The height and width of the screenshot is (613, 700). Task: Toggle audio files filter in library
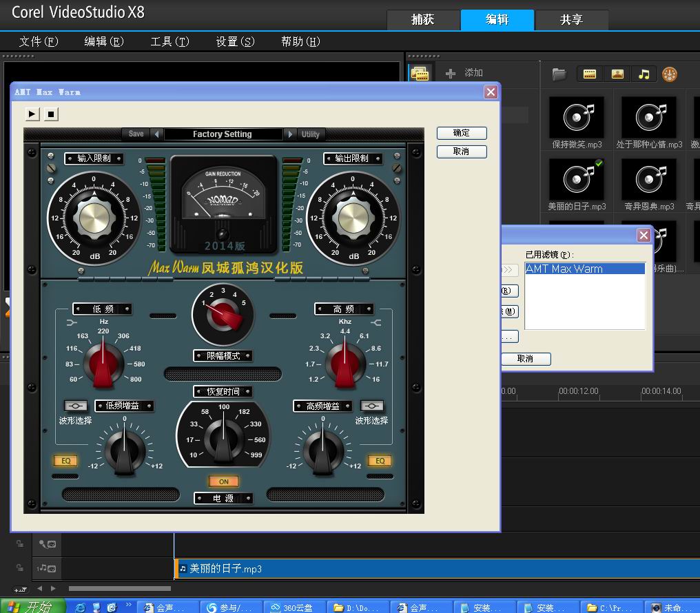[644, 74]
